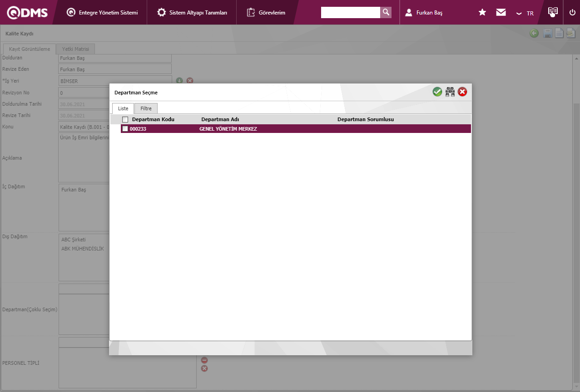Click the Departman Sorumlusu column header

pos(366,119)
